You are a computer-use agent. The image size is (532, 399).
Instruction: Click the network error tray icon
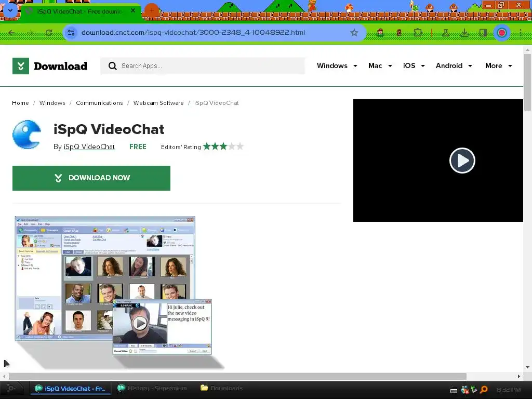(x=465, y=390)
